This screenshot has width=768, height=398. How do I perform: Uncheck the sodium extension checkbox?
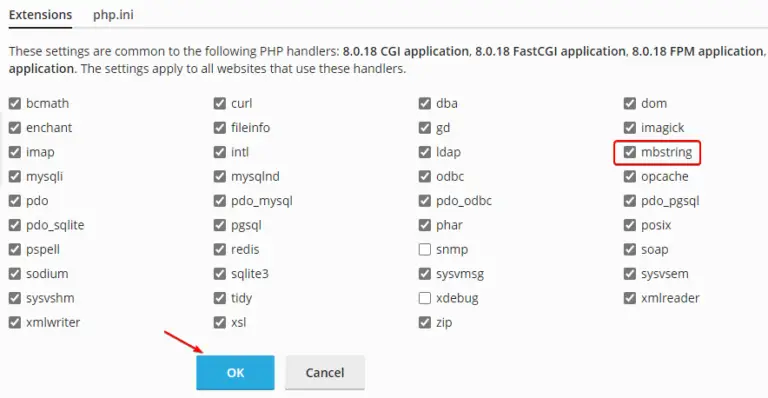[x=15, y=274]
